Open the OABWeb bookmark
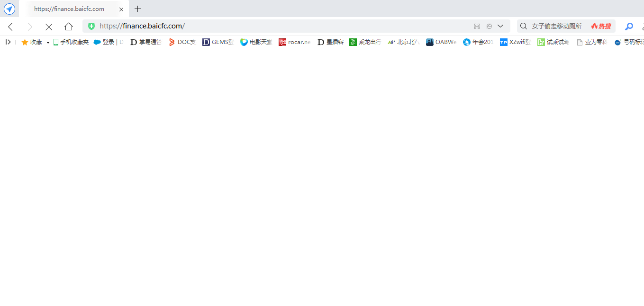This screenshot has height=306, width=644. (441, 42)
